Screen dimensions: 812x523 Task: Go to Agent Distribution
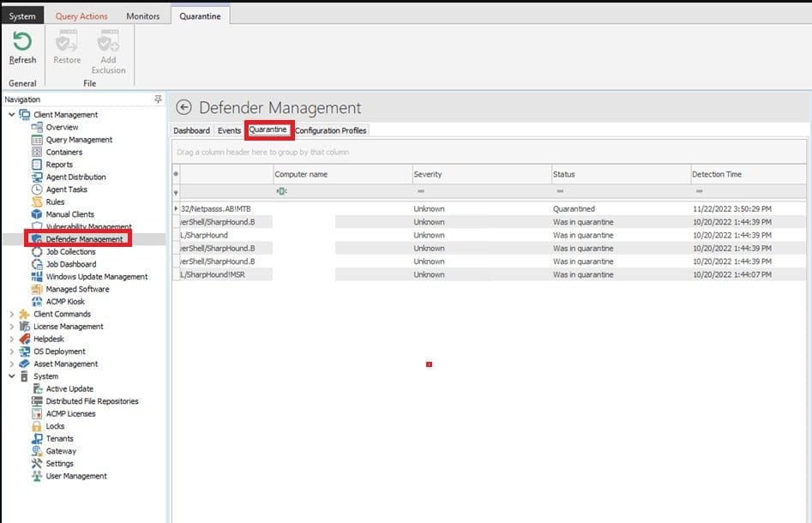[x=75, y=177]
